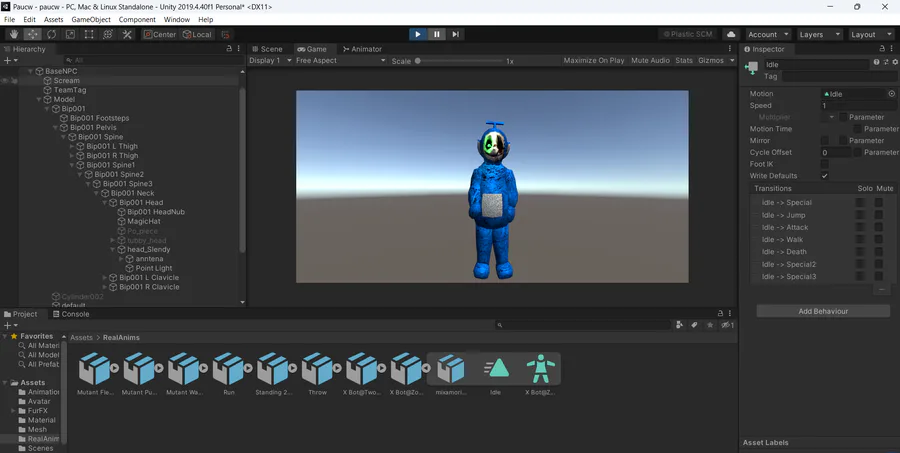
Task: Open the GameObject menu
Action: coord(91,19)
